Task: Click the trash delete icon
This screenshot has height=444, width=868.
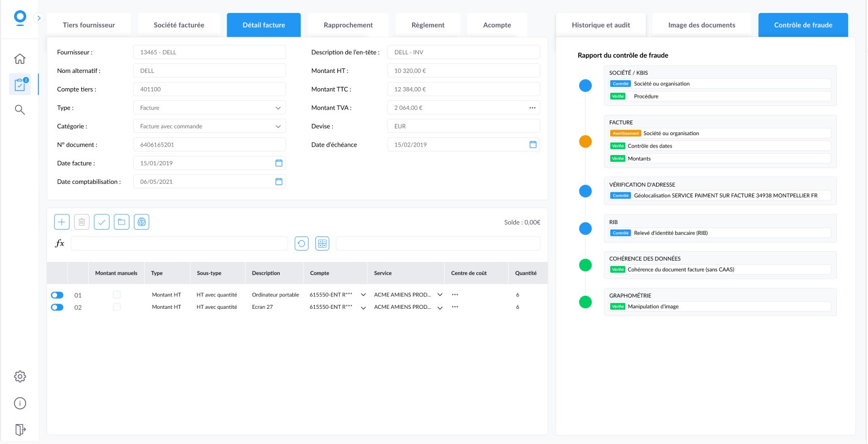Action: point(82,222)
